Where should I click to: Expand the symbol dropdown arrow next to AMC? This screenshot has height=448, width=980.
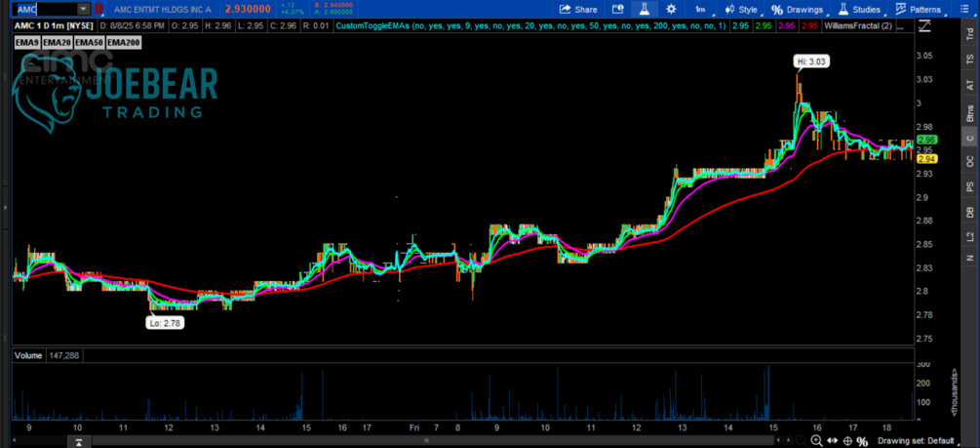click(x=83, y=10)
